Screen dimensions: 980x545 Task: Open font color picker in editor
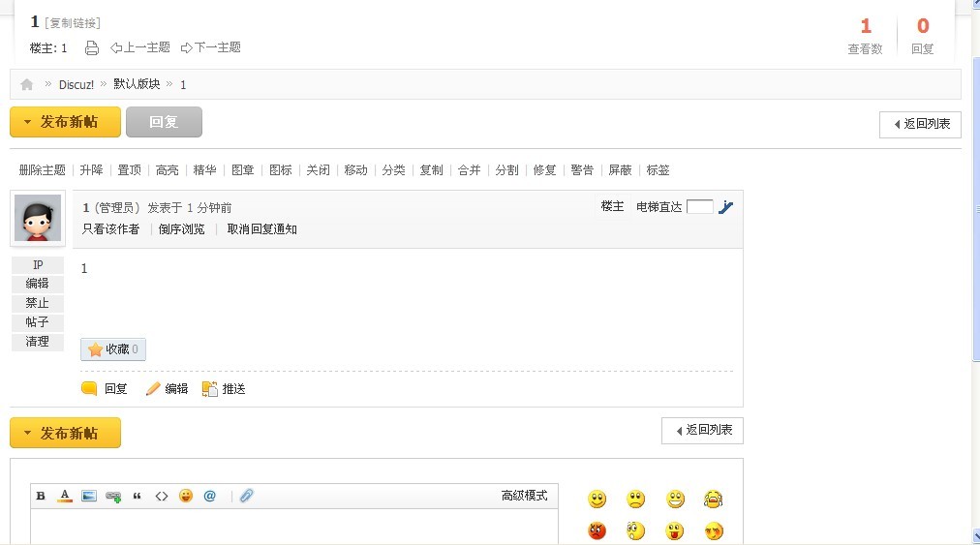point(64,497)
